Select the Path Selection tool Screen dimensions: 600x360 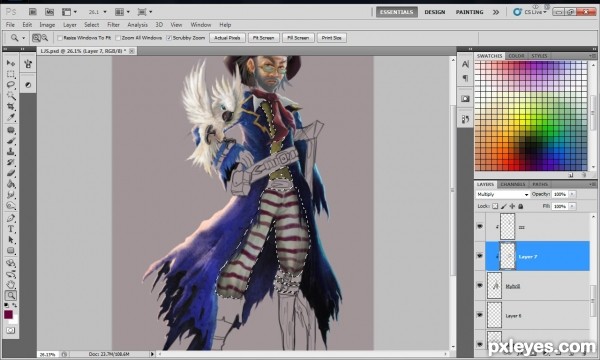(11, 240)
